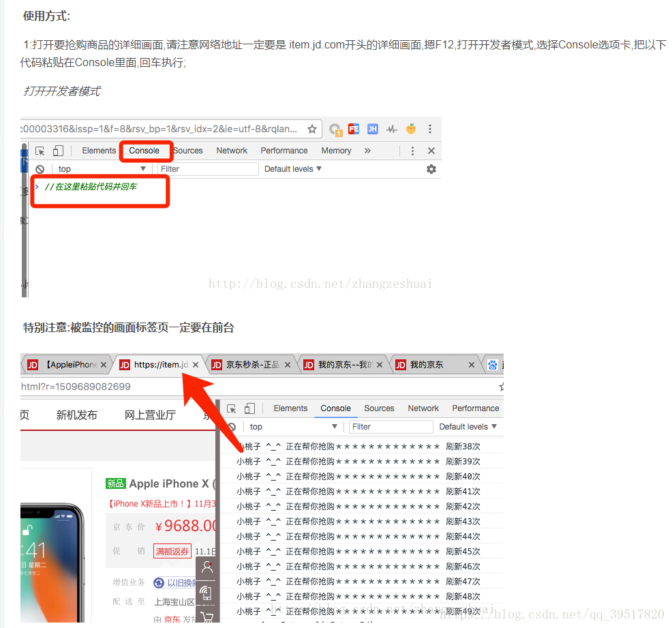
Task: Switch to Memory tab in upper DevTools
Action: click(337, 151)
